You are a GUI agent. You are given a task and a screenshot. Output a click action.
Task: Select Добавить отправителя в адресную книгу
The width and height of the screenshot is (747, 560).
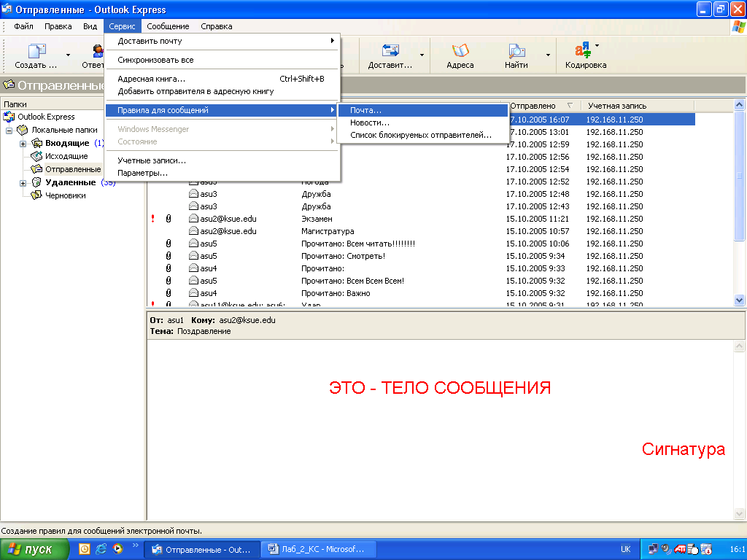(222, 91)
